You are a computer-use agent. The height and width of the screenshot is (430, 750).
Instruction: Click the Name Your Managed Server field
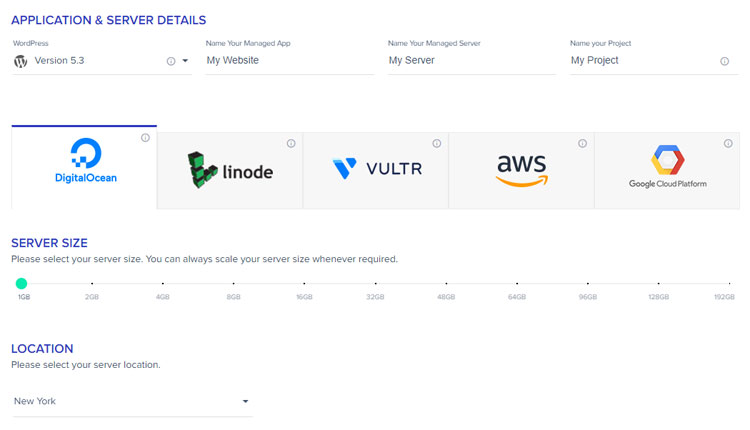click(x=472, y=61)
